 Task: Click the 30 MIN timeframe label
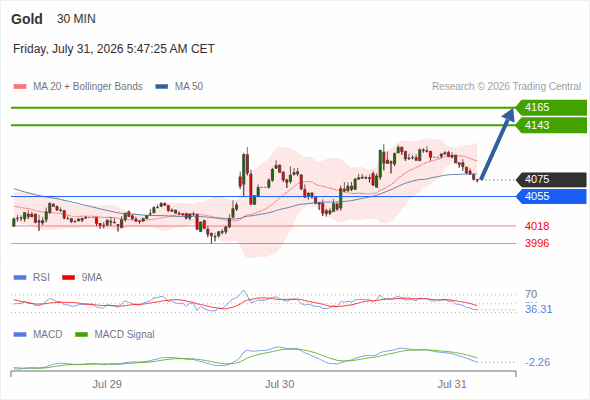76,19
